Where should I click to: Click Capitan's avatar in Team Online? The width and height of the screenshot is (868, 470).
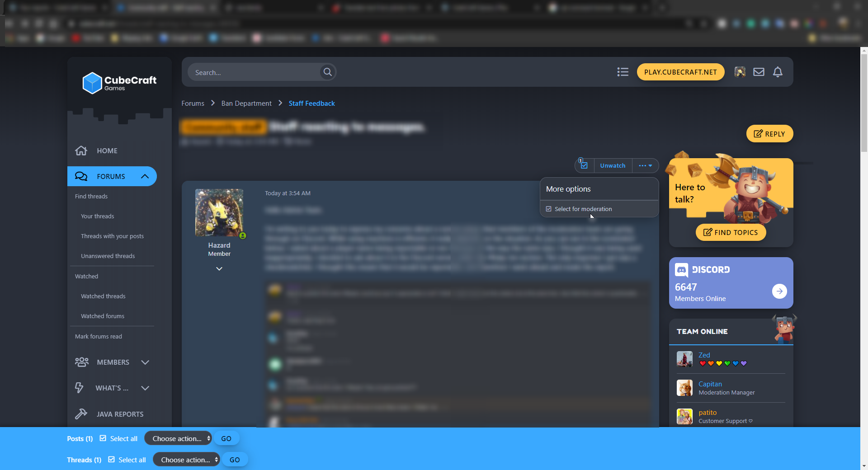tap(684, 388)
